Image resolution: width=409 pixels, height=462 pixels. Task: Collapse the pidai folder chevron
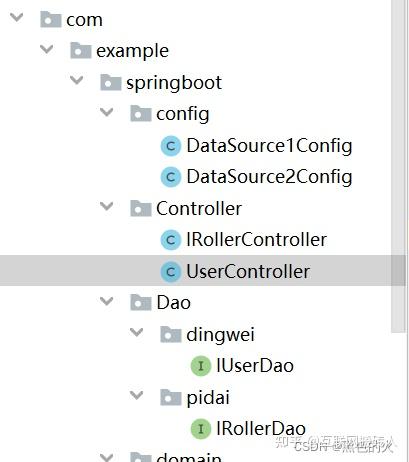coord(137,395)
